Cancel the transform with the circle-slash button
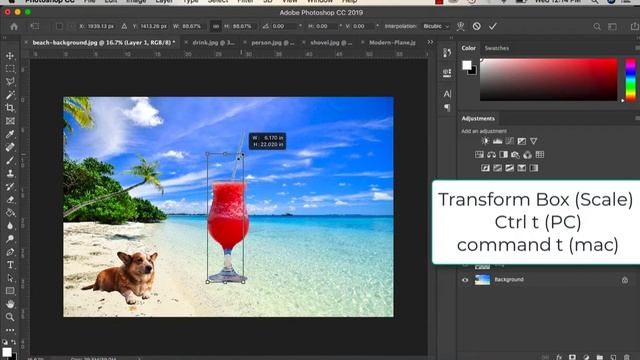 (476, 27)
